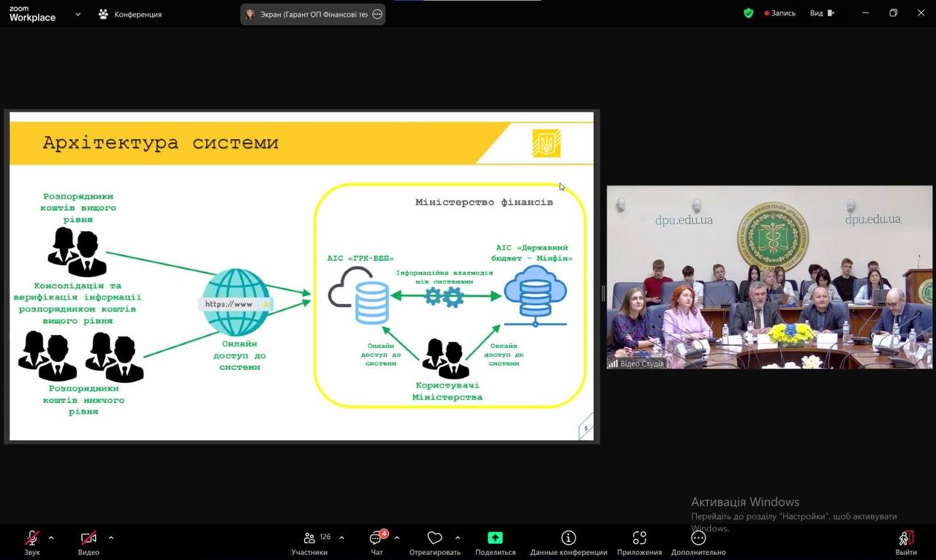Click the Запись recording indicator

pos(780,13)
